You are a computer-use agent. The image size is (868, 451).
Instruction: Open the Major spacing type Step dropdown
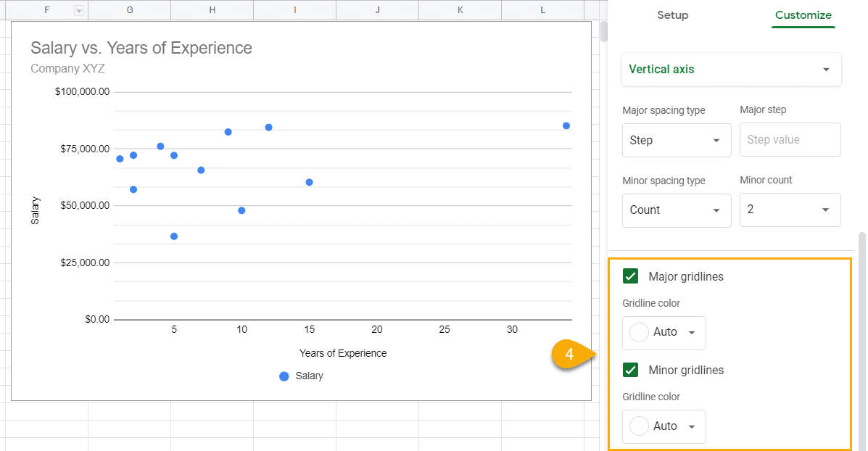(x=676, y=140)
